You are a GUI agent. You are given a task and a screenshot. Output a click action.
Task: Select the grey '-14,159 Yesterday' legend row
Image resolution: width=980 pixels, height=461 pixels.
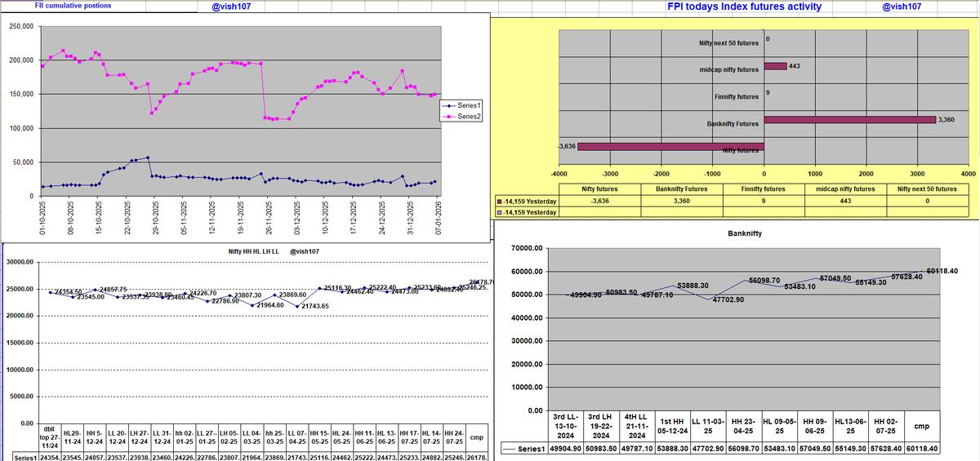point(527,212)
